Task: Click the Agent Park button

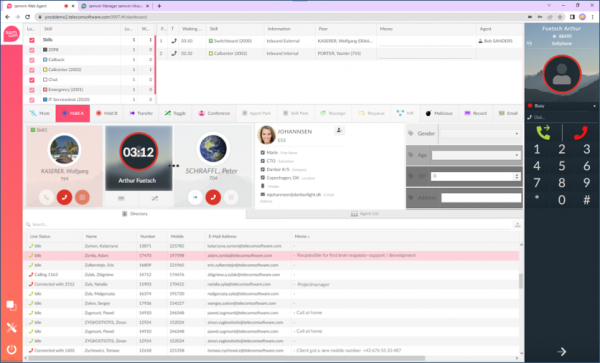Action: click(256, 113)
